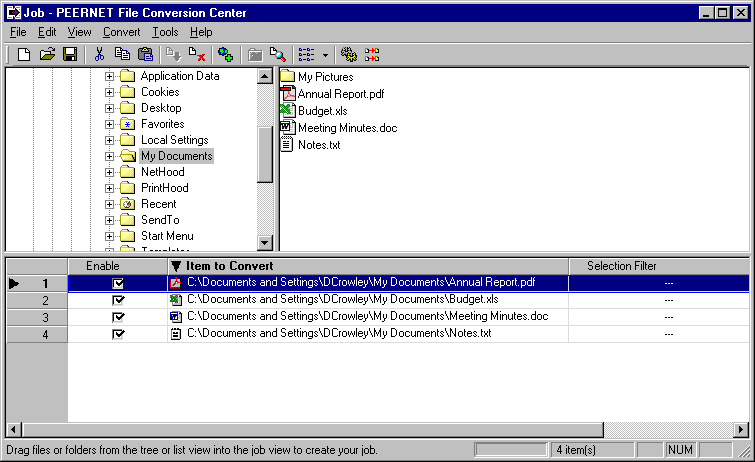Click the My Pictures folder icon
The image size is (755, 462).
point(287,76)
